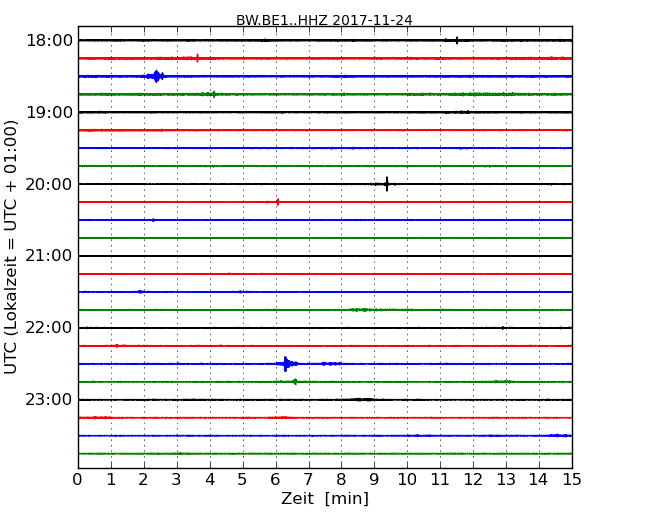Click the x-axis tick label 0
The width and height of the screenshot is (650, 520).
coord(78,479)
